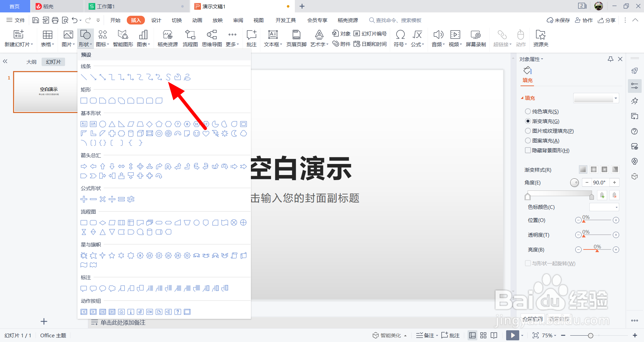Pick the Help action button shape

(178, 312)
